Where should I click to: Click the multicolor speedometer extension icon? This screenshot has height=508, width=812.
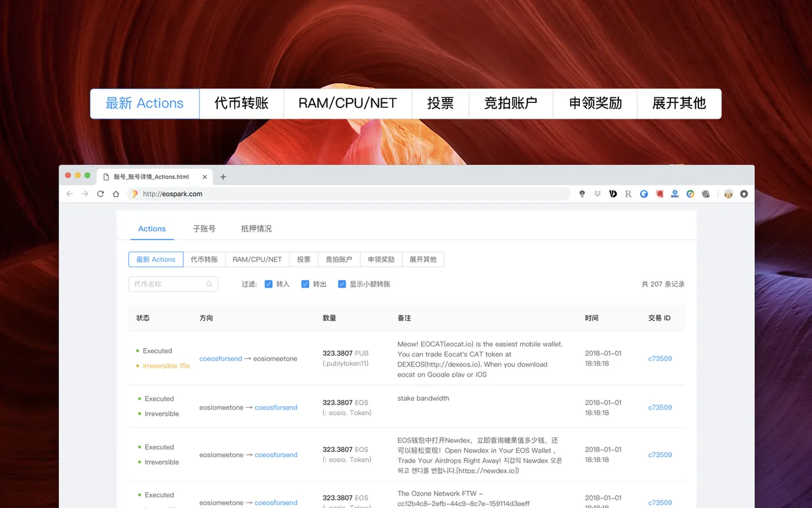pyautogui.click(x=690, y=194)
